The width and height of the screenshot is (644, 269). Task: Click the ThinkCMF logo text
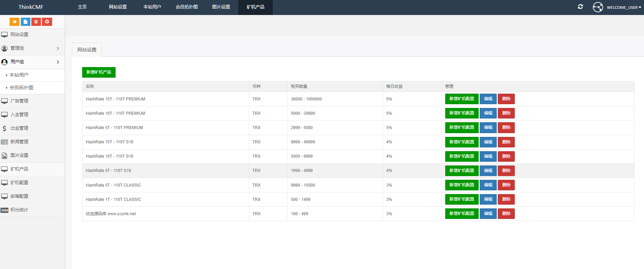[31, 7]
